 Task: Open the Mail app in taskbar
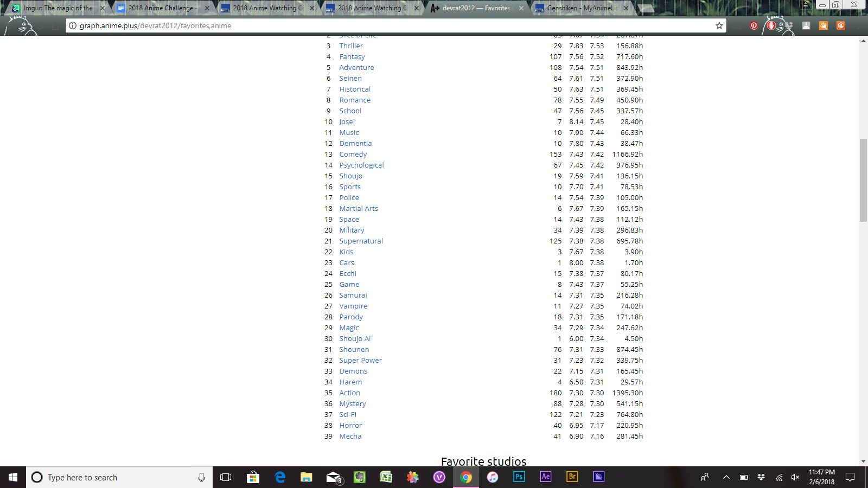click(334, 477)
